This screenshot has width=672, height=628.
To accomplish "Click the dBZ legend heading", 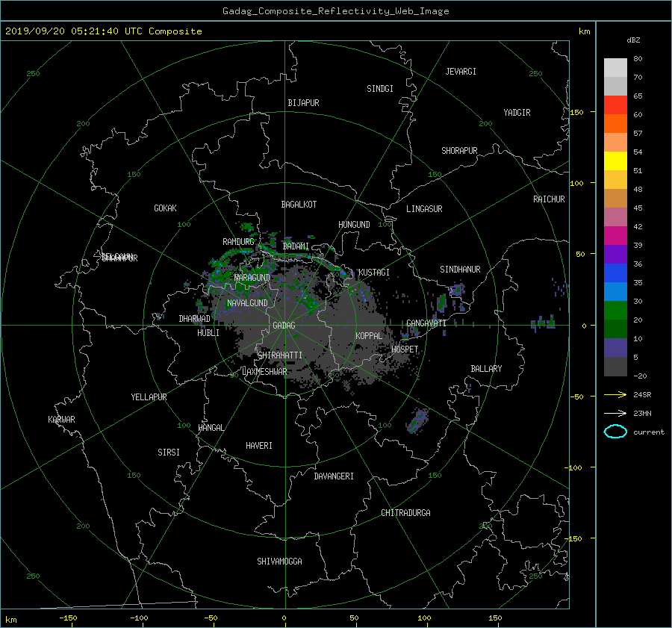I will tap(633, 40).
